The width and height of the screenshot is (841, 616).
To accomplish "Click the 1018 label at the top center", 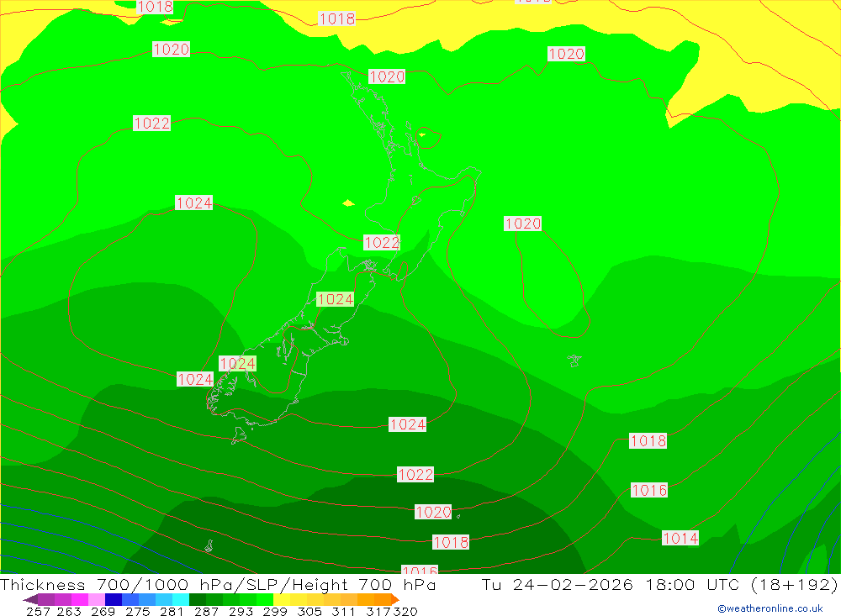I will coord(337,18).
